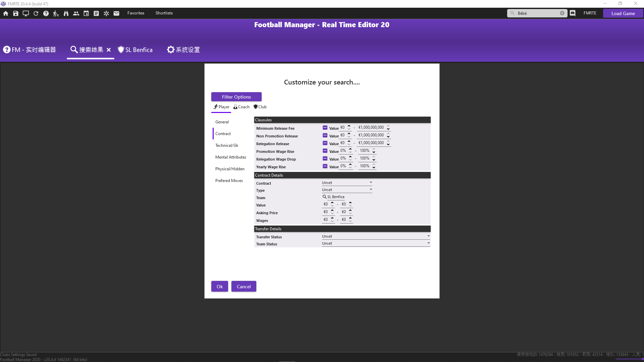Expand the Type dropdown

pyautogui.click(x=347, y=190)
